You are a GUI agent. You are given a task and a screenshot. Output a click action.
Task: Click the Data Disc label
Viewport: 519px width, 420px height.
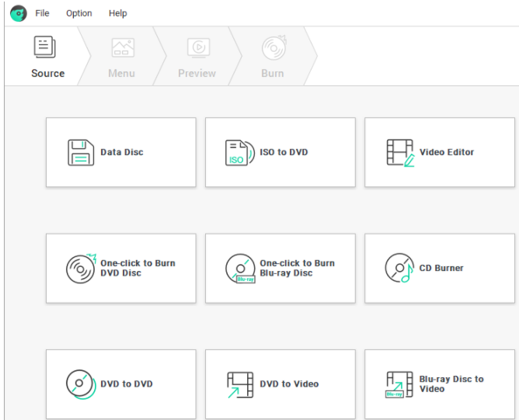pyautogui.click(x=122, y=152)
